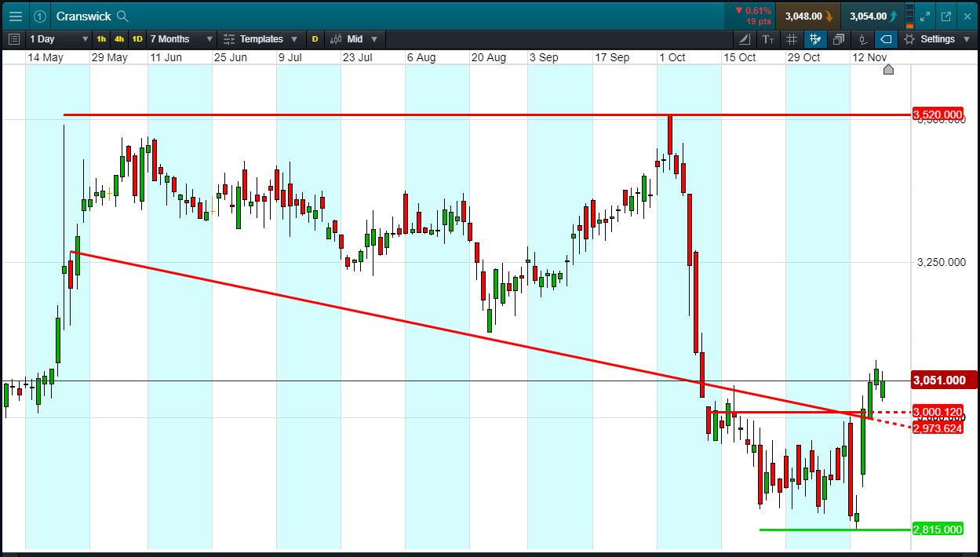The image size is (980, 557).
Task: Click the 25 Jun date label
Action: pyautogui.click(x=231, y=57)
